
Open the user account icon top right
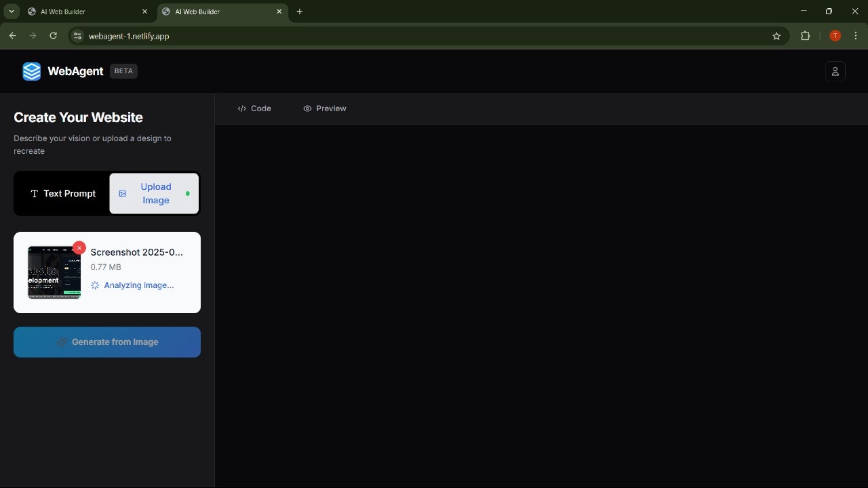835,71
